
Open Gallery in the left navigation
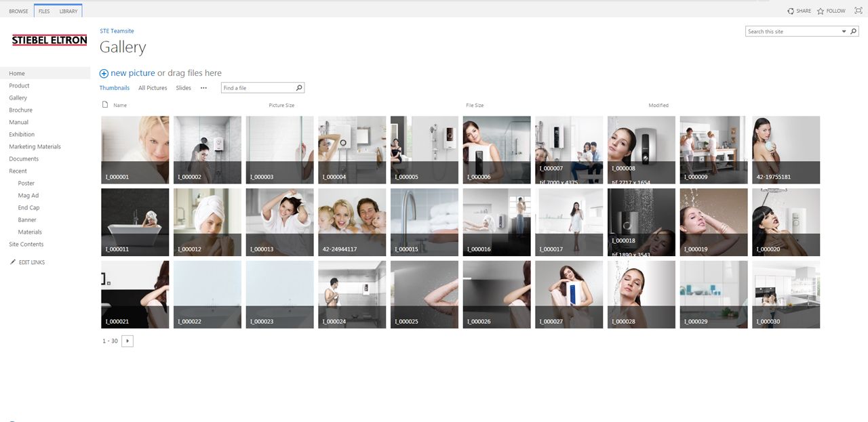coord(18,98)
